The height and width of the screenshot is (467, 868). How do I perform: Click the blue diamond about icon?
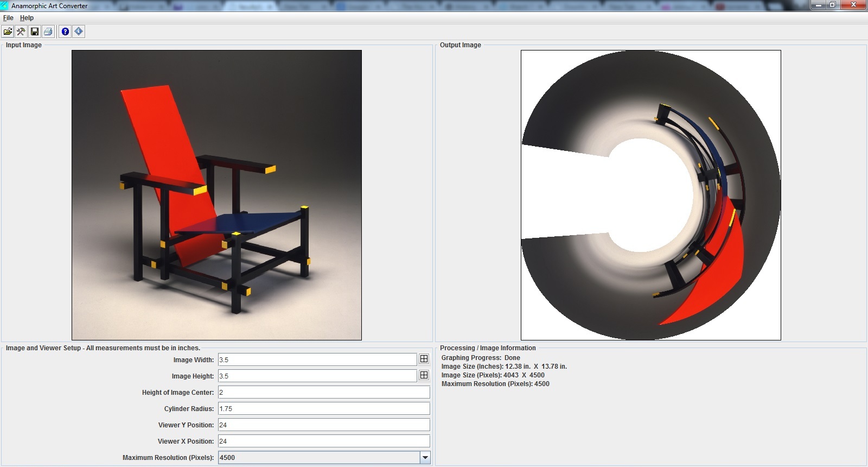(x=79, y=31)
